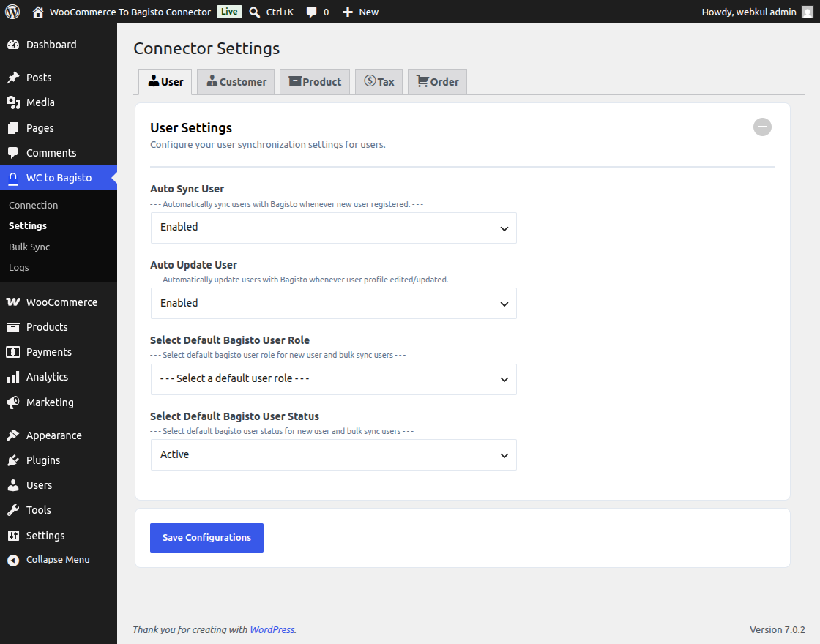Click the Marketing megaphone icon
The height and width of the screenshot is (644, 820).
click(13, 402)
